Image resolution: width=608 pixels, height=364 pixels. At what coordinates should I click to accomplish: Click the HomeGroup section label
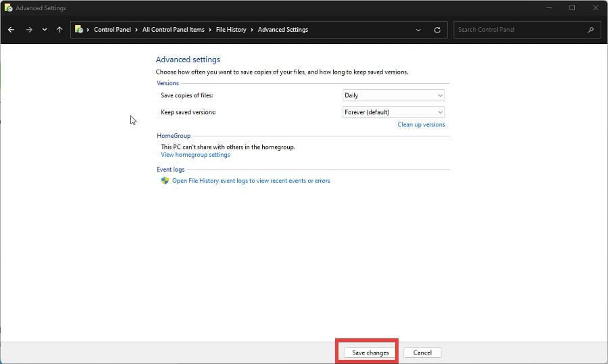click(174, 136)
